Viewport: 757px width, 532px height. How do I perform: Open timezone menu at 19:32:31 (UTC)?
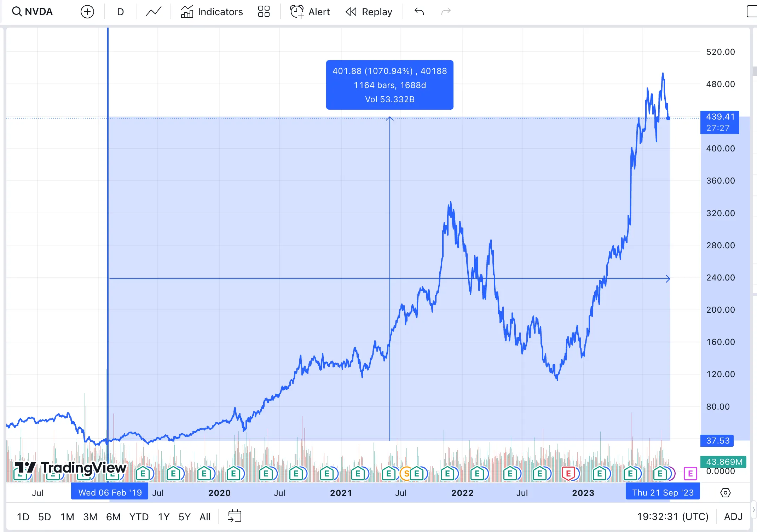tap(672, 517)
